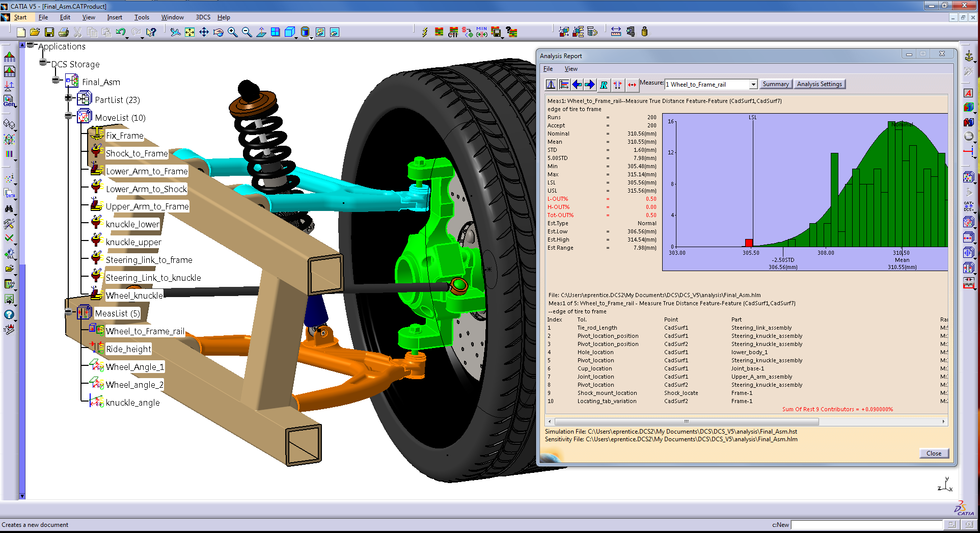
Task: Open the Tools menu
Action: click(142, 17)
